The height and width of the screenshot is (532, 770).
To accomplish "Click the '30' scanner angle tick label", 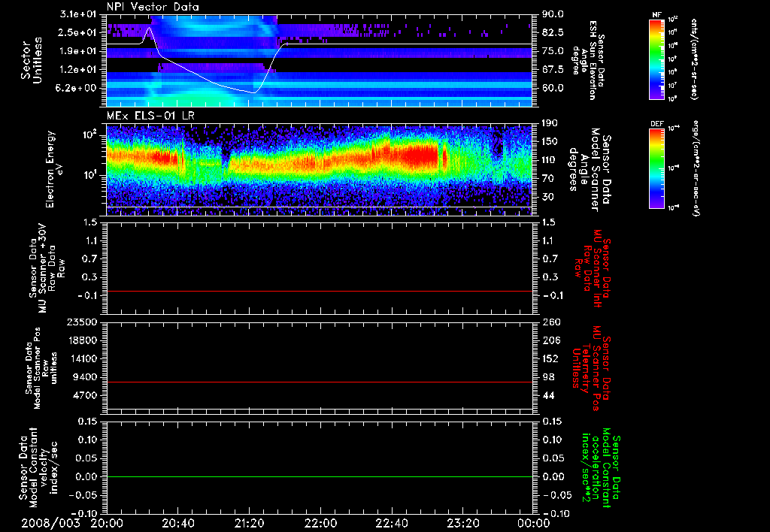I will pos(548,197).
